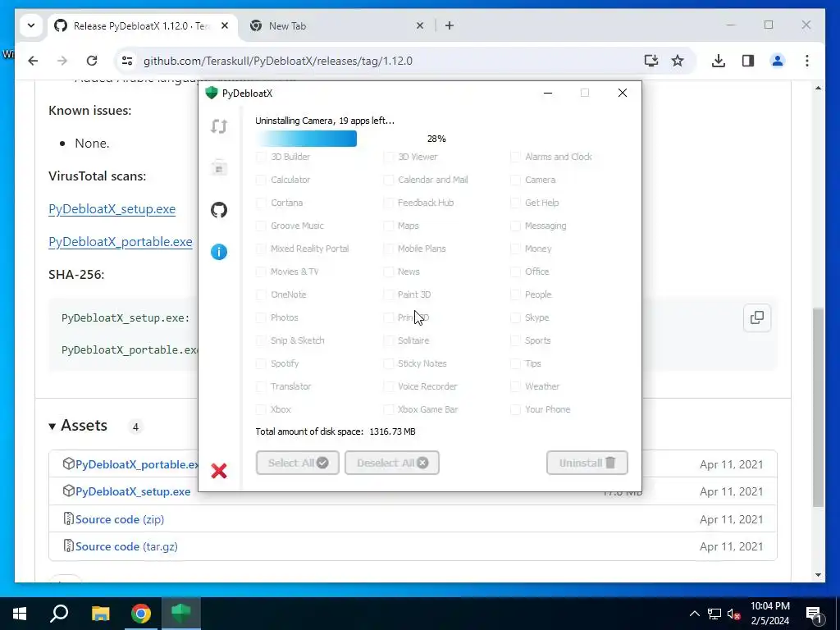Toggle the Your Phone checkbox
Image resolution: width=840 pixels, height=630 pixels.
point(515,410)
